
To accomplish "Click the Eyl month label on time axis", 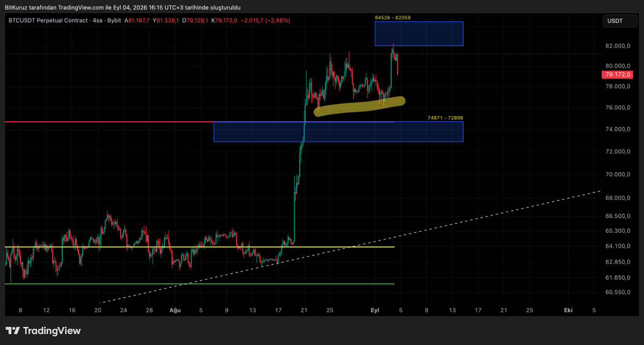I will pyautogui.click(x=375, y=310).
